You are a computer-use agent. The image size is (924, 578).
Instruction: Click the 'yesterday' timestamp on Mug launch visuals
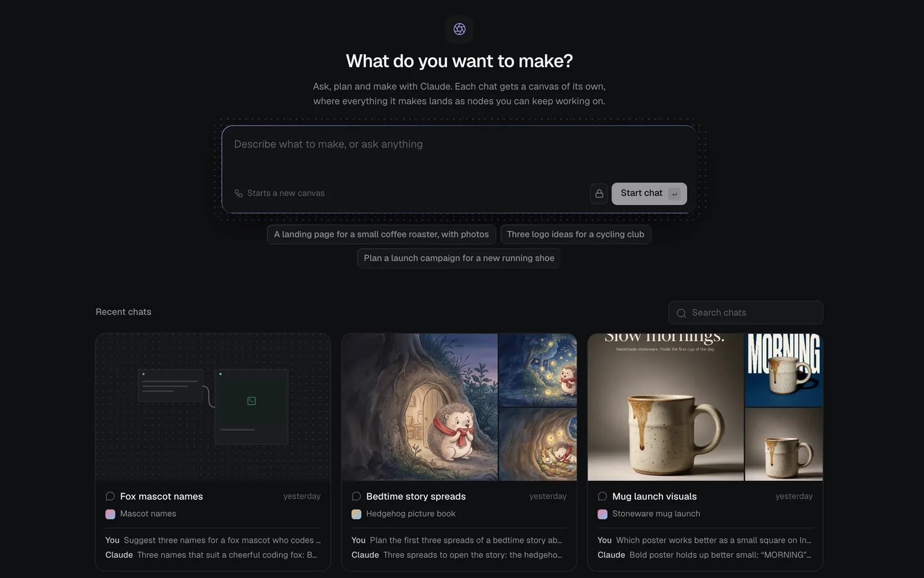point(794,497)
